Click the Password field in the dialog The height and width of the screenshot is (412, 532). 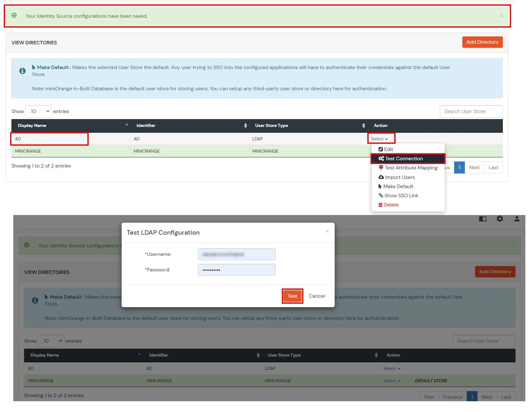click(237, 270)
